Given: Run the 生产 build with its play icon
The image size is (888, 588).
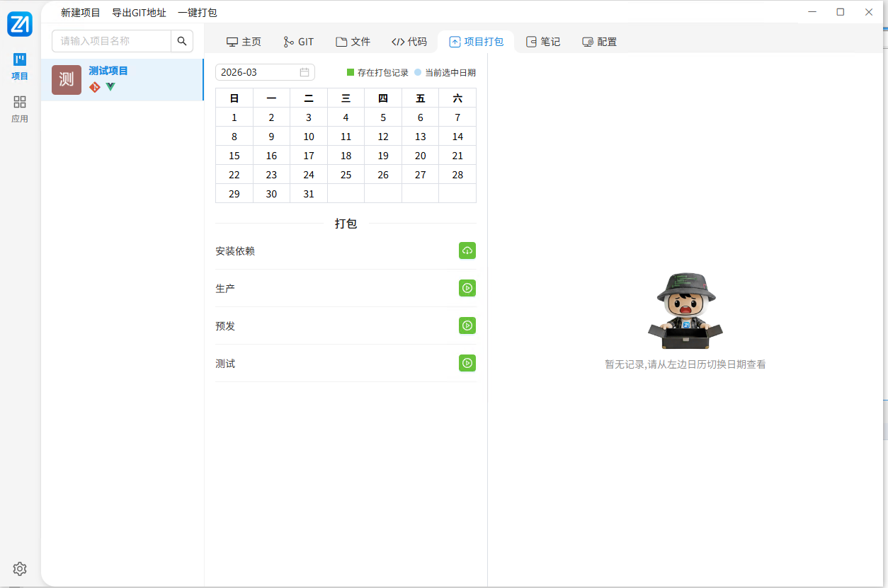Looking at the screenshot, I should click(x=467, y=288).
